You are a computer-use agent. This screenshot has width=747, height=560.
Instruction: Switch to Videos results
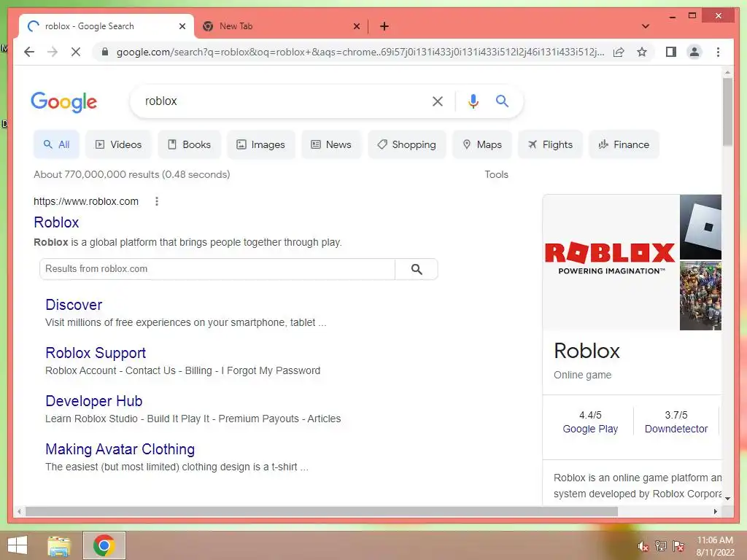[x=118, y=144]
